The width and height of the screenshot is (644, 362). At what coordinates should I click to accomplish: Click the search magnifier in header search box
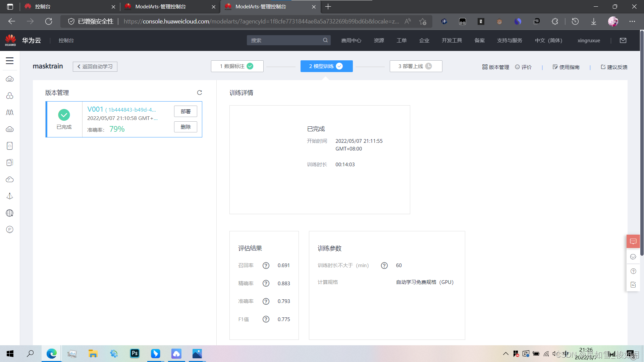pos(325,40)
